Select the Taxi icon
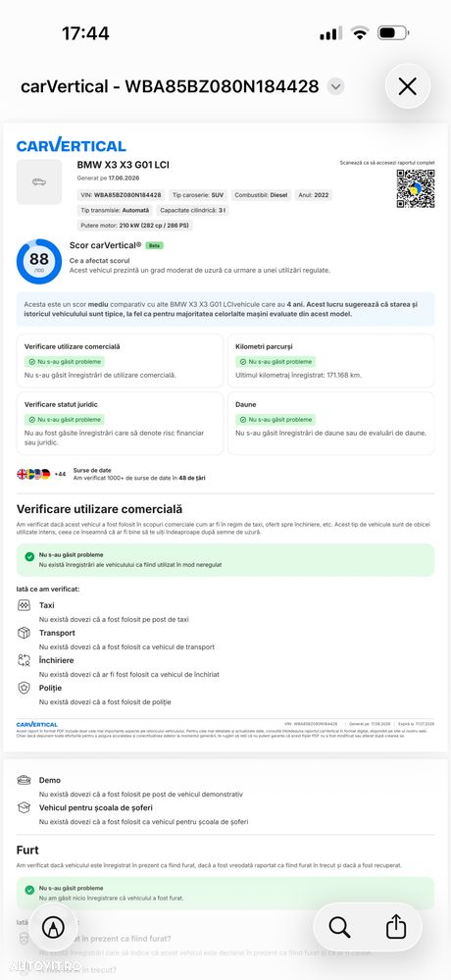Viewport: 451px width, 980px height. click(x=24, y=605)
